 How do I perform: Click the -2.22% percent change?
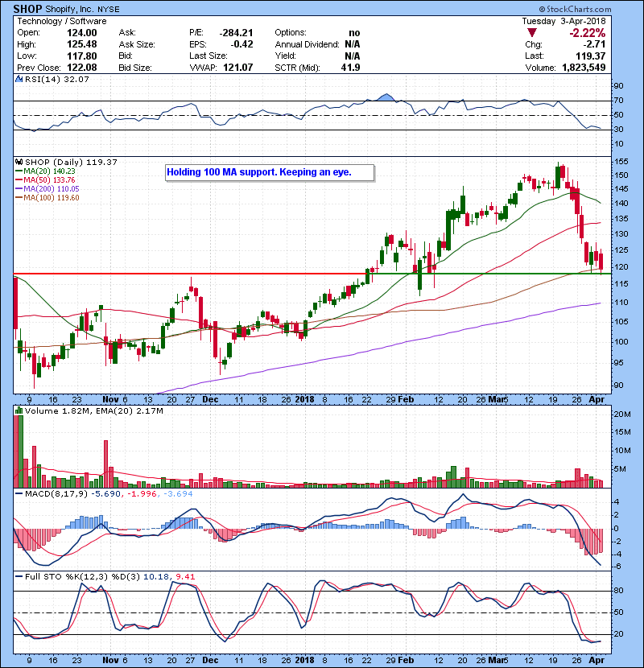(x=588, y=33)
